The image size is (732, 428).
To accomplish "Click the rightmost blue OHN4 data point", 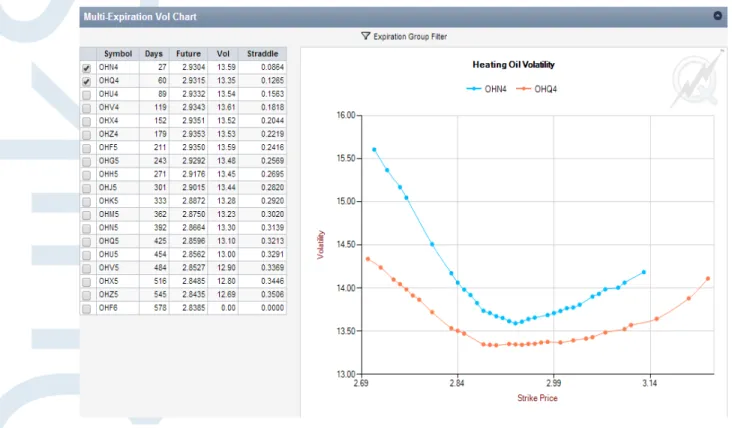I will [x=644, y=272].
